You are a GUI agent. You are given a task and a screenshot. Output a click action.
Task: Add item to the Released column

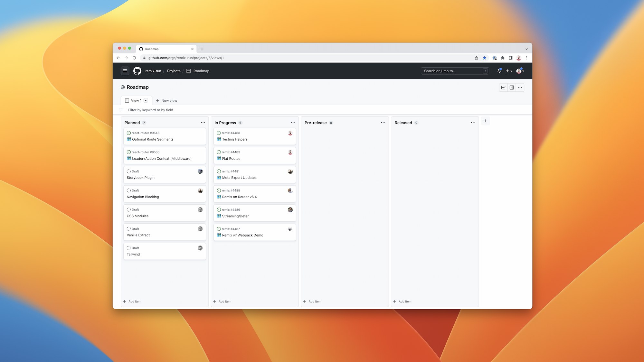point(402,302)
